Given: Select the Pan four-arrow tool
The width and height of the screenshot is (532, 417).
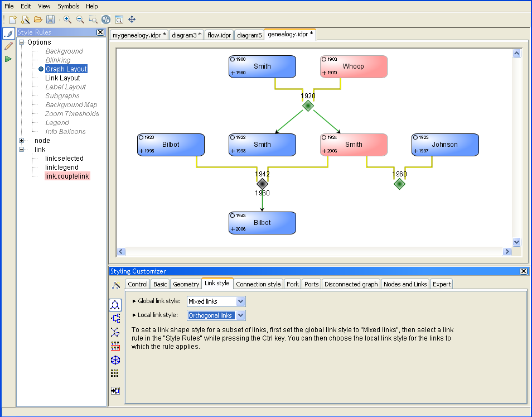Looking at the screenshot, I should click(x=132, y=20).
